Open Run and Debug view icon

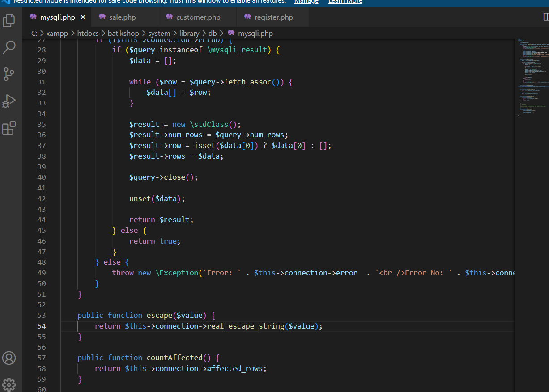(x=9, y=101)
